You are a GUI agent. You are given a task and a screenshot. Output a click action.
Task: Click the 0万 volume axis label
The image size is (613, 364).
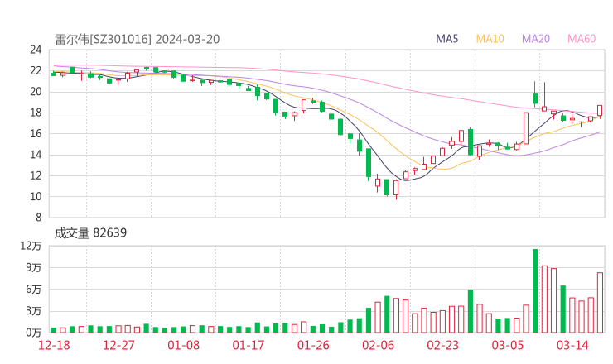[x=34, y=333]
